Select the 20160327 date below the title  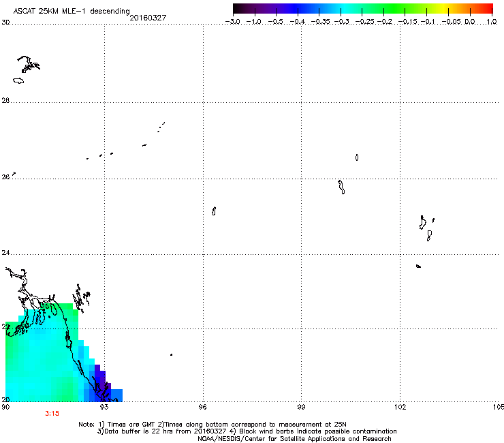point(148,18)
